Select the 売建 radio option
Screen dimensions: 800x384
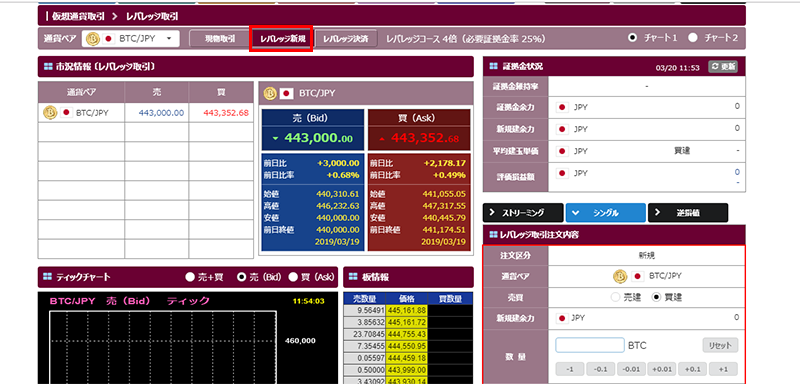tap(615, 297)
